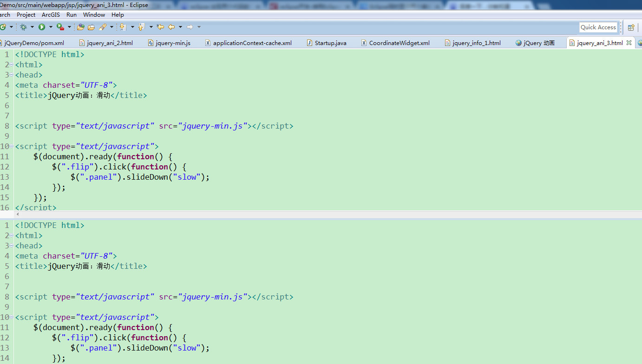Screen dimensions: 642x364
Task: Open dropdown next to Debug icon
Action: (32, 27)
